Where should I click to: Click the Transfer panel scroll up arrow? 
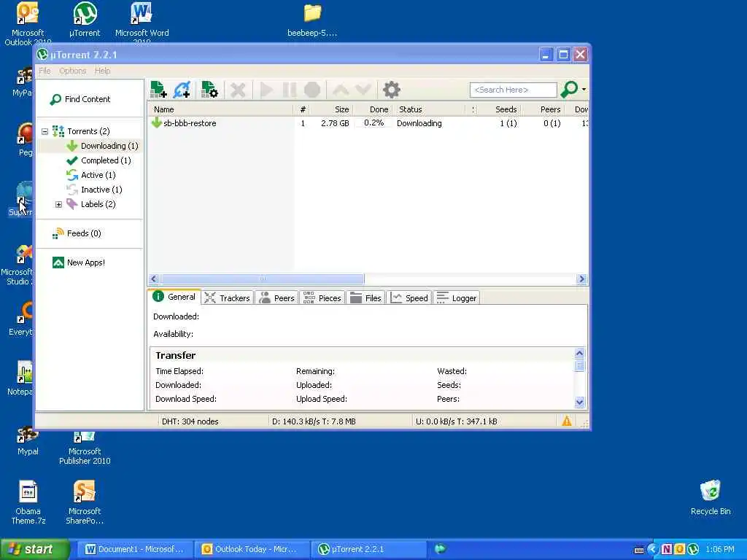pyautogui.click(x=579, y=353)
